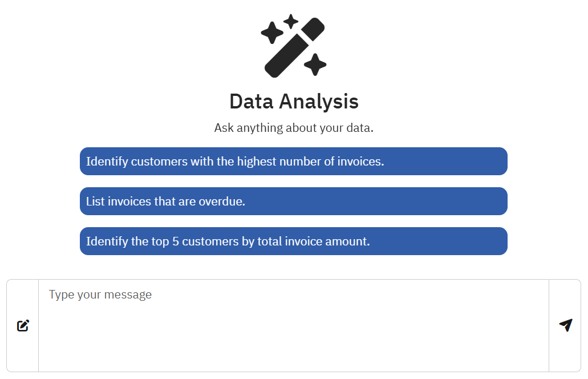Select 'Identify customers with the highest number of invoices'
Screen dimensions: 588x379
click(293, 161)
